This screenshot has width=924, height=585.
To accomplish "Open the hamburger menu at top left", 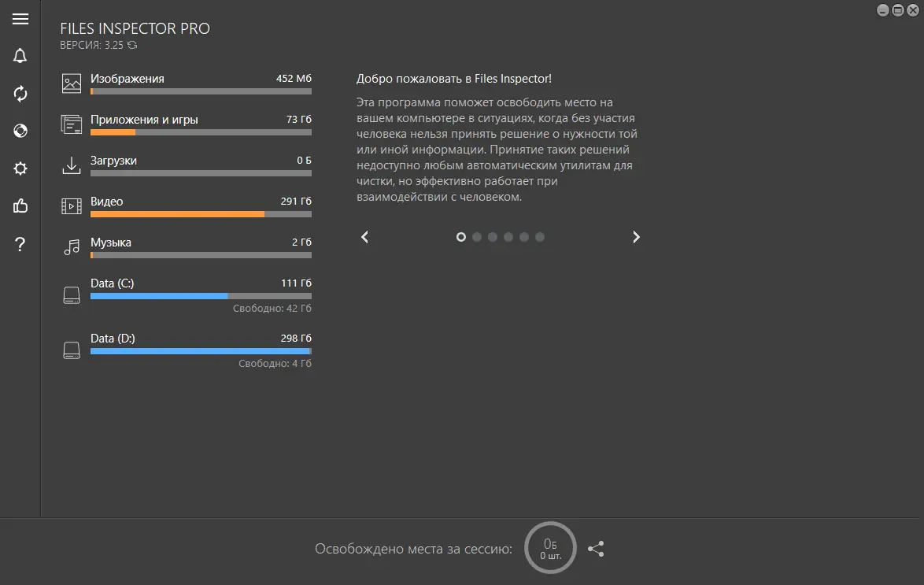I will coord(20,19).
